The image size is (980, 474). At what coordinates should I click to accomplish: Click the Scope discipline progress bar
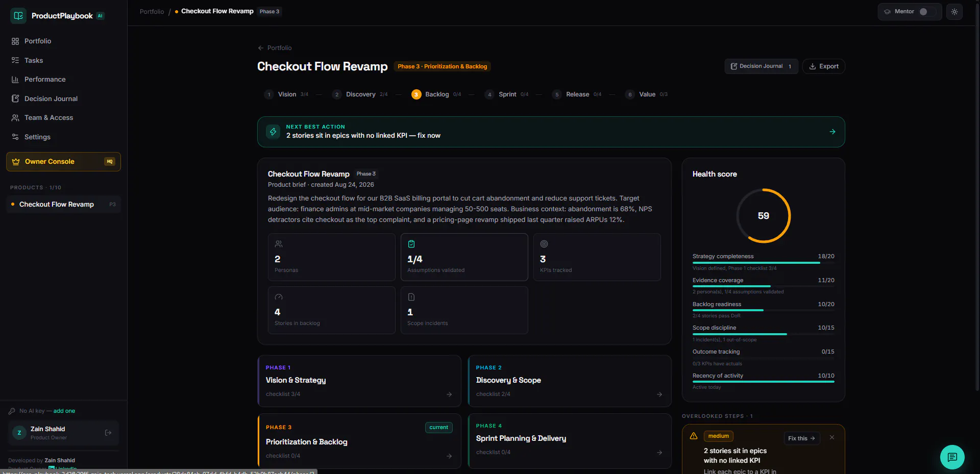coord(764,334)
